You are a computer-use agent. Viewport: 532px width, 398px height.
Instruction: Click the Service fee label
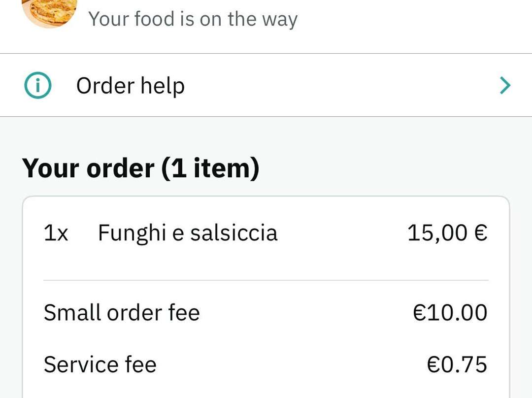pyautogui.click(x=100, y=365)
